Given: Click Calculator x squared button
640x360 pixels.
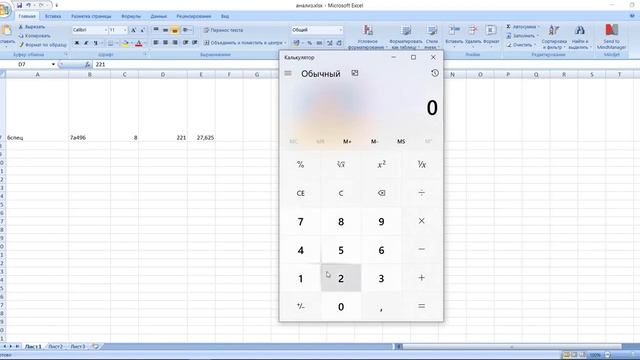Looking at the screenshot, I should [x=381, y=164].
